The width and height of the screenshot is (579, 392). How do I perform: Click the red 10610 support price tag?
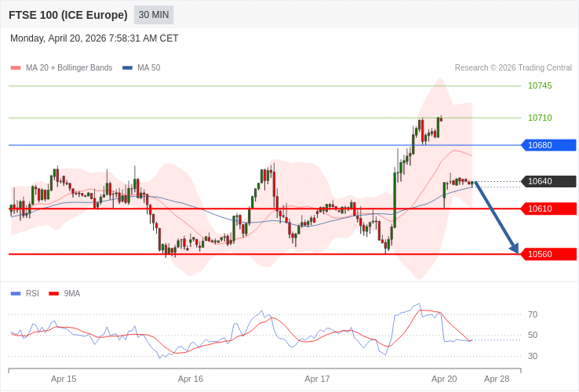point(548,209)
